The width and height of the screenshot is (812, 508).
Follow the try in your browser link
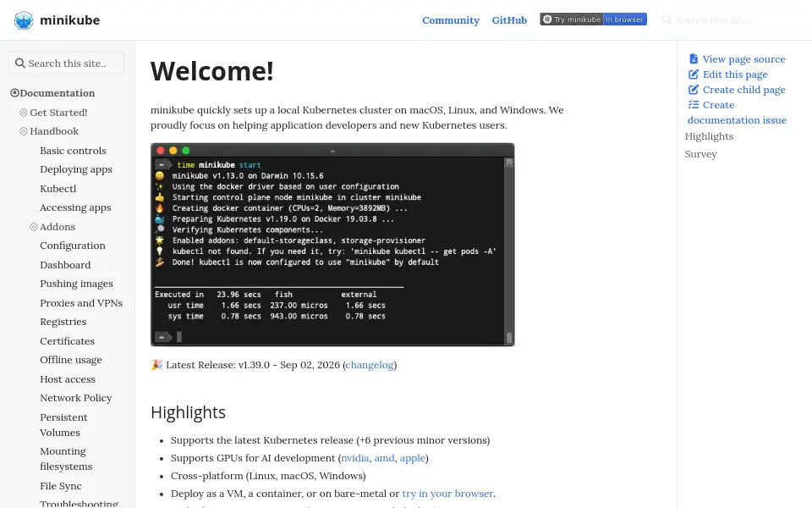(x=447, y=494)
